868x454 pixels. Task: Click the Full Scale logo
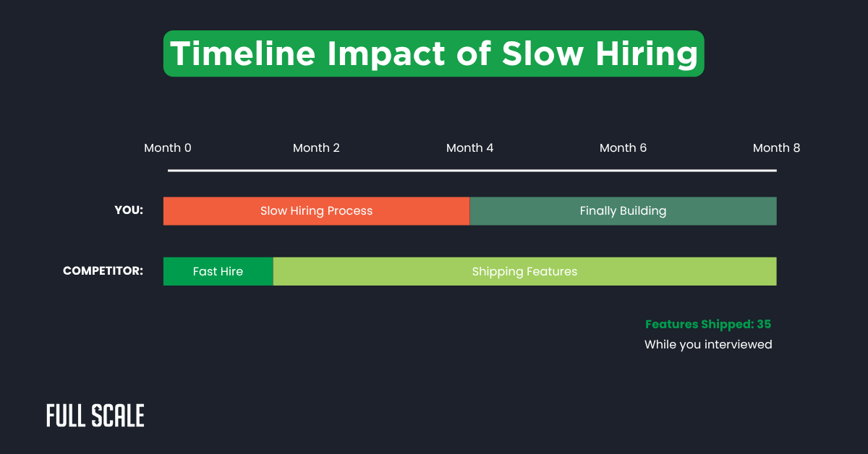tap(95, 416)
